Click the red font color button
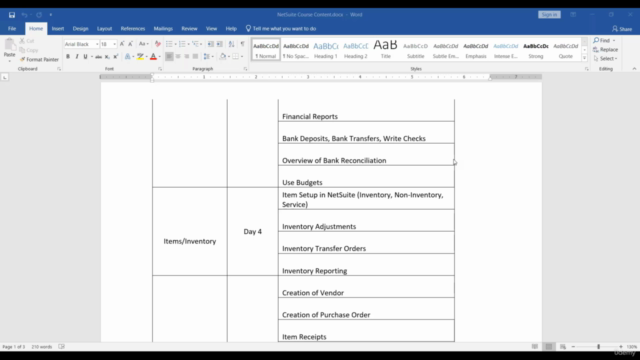The image size is (640, 360). click(153, 57)
